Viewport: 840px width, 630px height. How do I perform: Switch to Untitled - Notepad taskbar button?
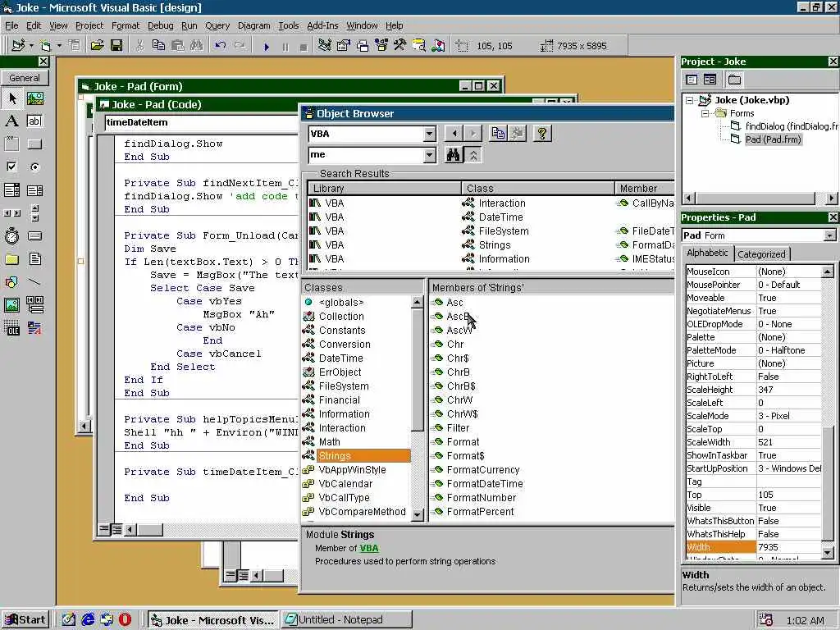pos(347,620)
